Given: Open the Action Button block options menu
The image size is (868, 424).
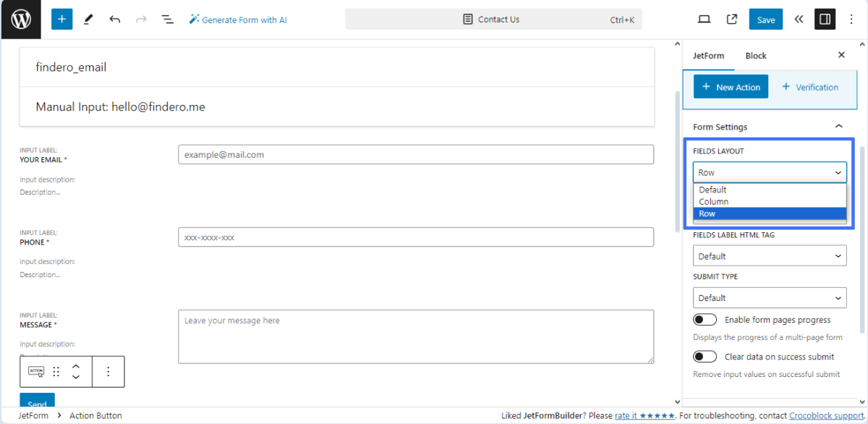Looking at the screenshot, I should (109, 371).
